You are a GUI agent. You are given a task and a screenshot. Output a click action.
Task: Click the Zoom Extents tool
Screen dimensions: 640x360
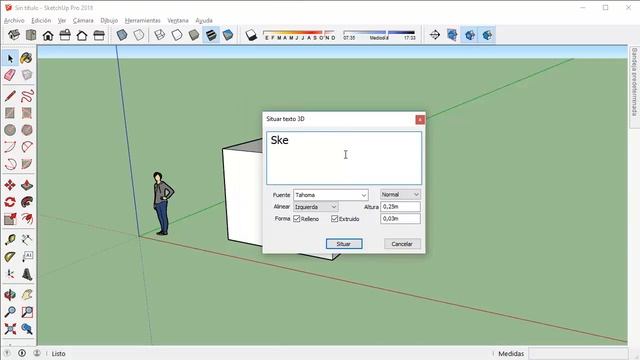click(x=10, y=329)
